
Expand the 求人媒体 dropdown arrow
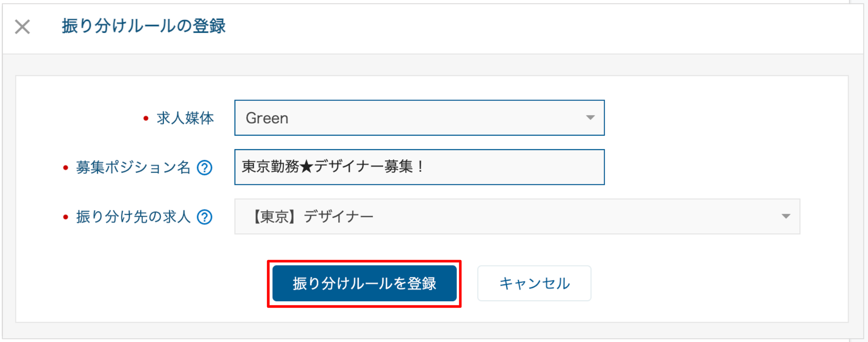coord(590,118)
